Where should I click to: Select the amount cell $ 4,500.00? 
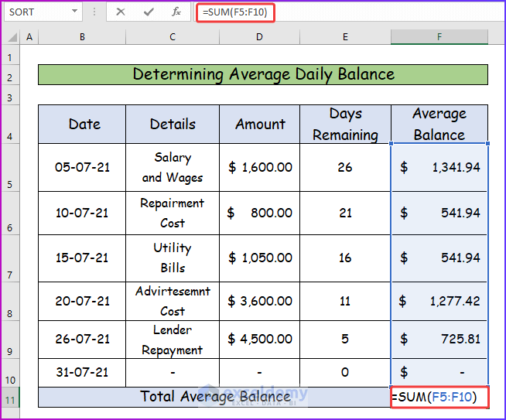pyautogui.click(x=259, y=339)
